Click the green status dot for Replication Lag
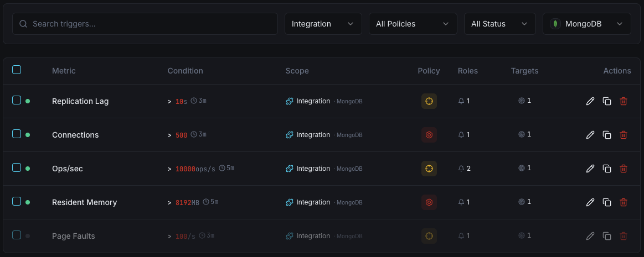This screenshot has width=644, height=257. pos(28,101)
